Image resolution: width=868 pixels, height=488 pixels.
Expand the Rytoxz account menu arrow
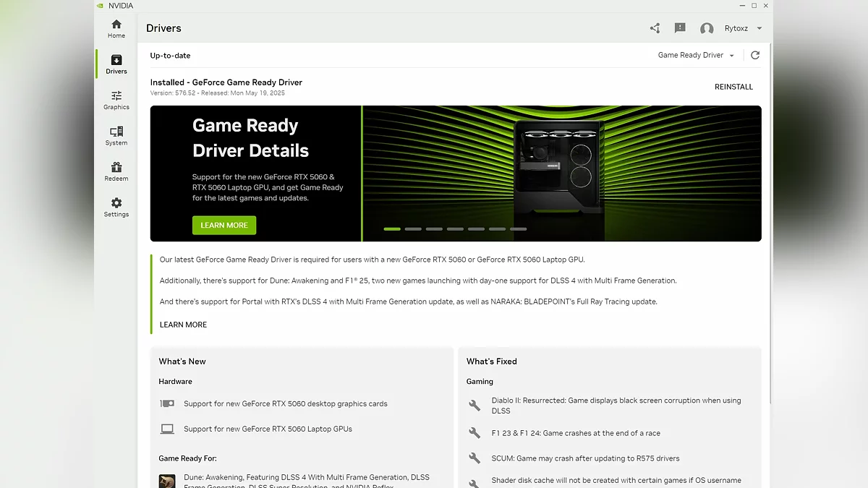tap(759, 29)
